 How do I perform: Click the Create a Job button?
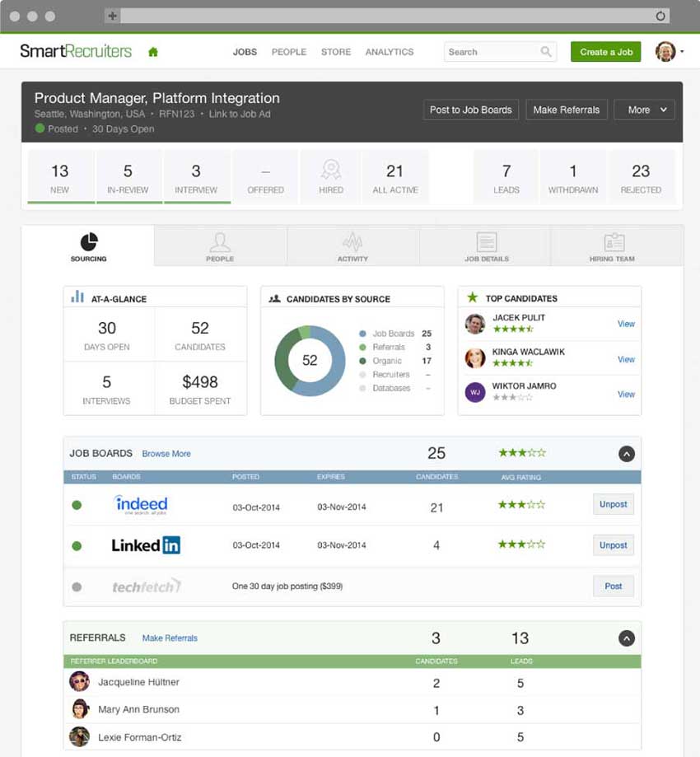[605, 51]
